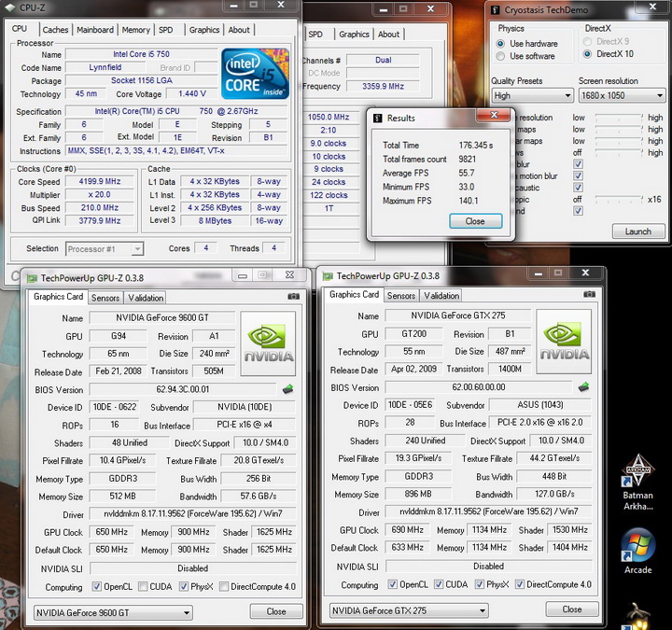
Task: Click BIOS Version field 62.94.3C.00.01
Action: click(183, 389)
